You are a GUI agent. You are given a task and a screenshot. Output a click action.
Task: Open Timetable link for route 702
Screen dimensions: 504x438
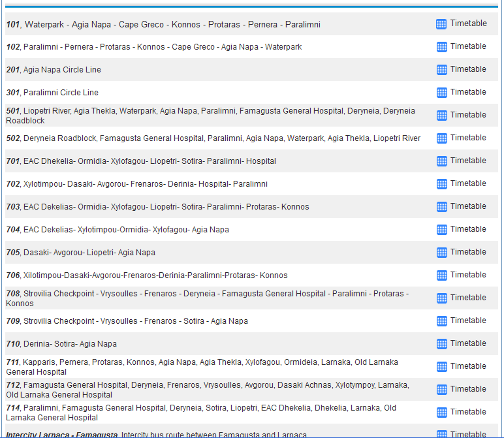click(467, 183)
